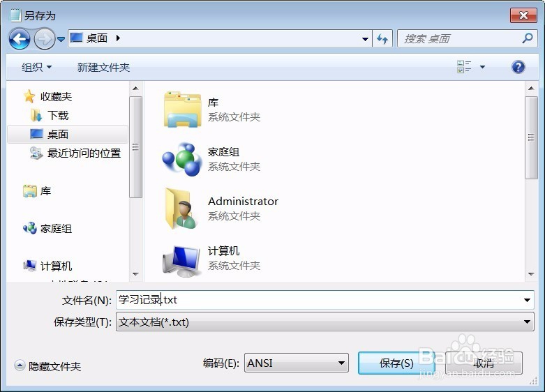Click the refresh icon beside address bar
Viewport: 545px width, 392px height.
pos(382,38)
